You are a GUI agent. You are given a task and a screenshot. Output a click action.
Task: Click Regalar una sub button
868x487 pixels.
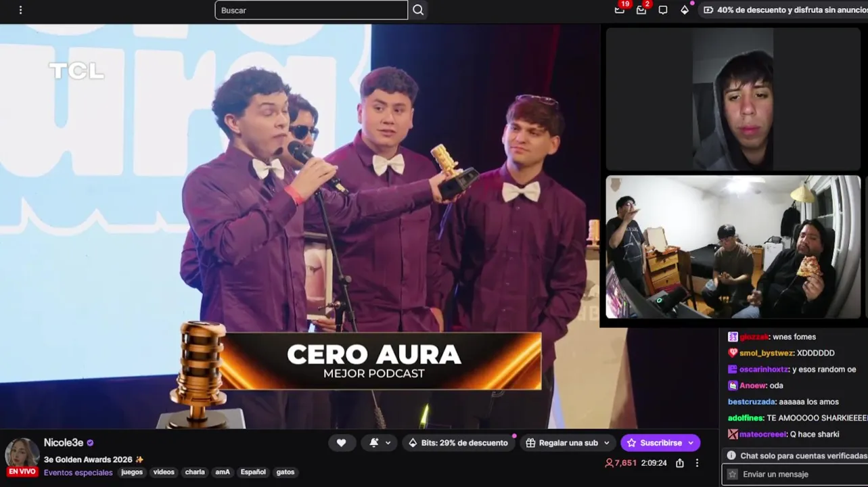point(561,443)
